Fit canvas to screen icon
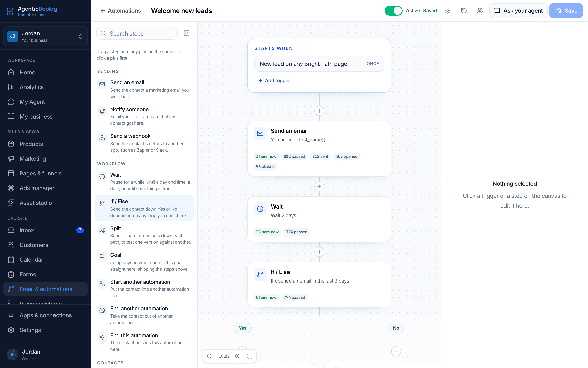The image size is (588, 368). click(250, 356)
